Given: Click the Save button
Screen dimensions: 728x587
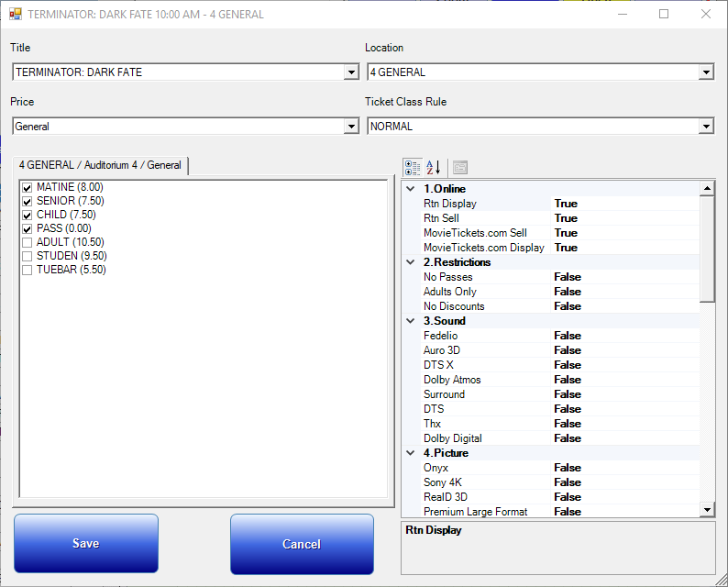Looking at the screenshot, I should [86, 543].
